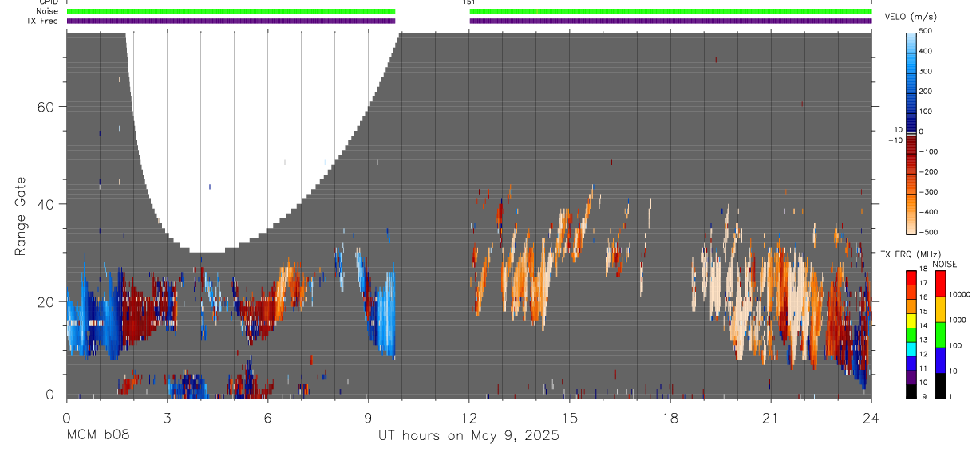980x452 pixels.
Task: Click the left green Noise strip above the plot
Action: click(x=231, y=11)
